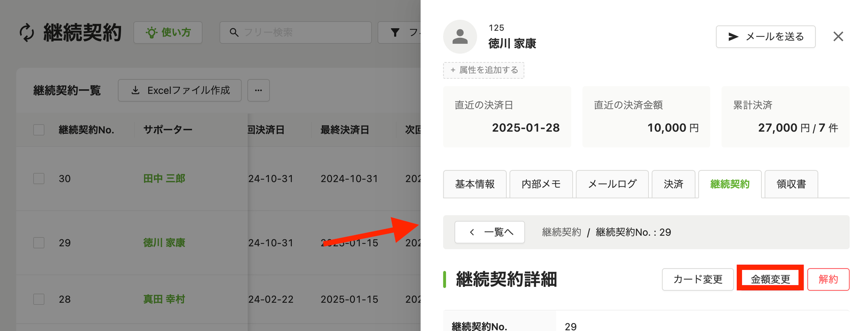Check the row checkbox for contract 30

tap(39, 178)
